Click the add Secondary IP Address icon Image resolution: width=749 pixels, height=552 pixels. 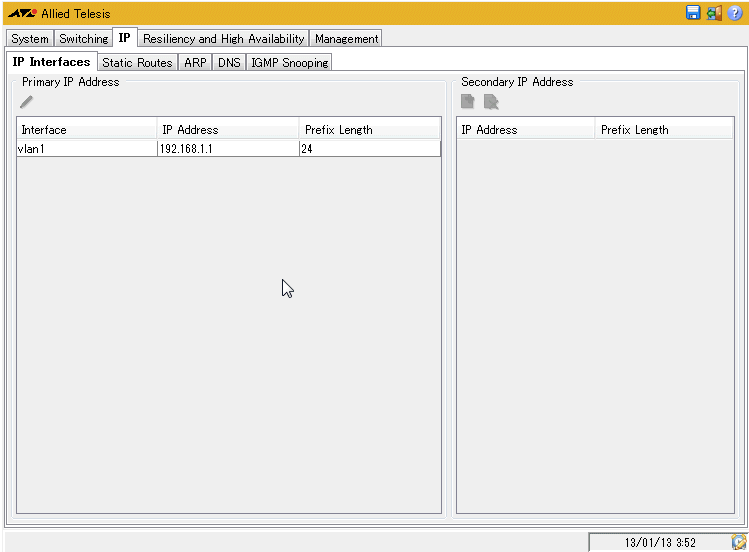click(x=468, y=102)
